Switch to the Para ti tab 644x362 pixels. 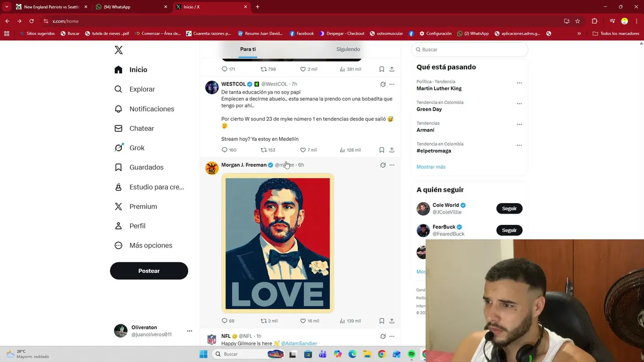(x=248, y=49)
